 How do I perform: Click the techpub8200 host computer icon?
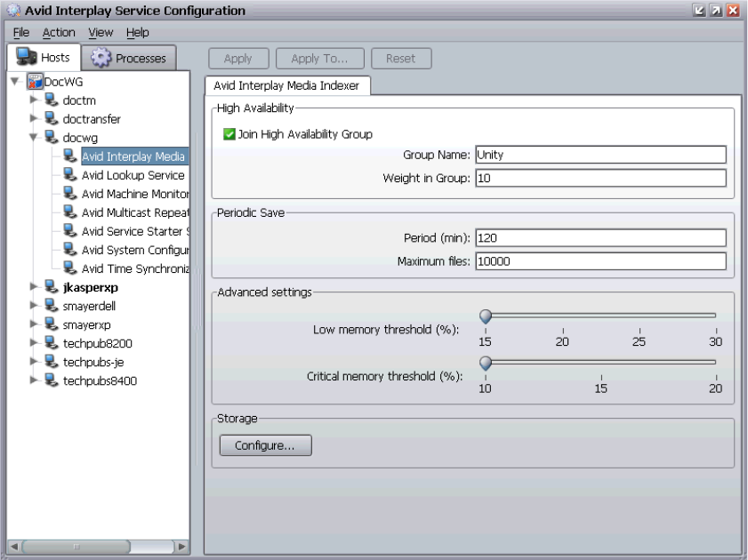click(52, 343)
